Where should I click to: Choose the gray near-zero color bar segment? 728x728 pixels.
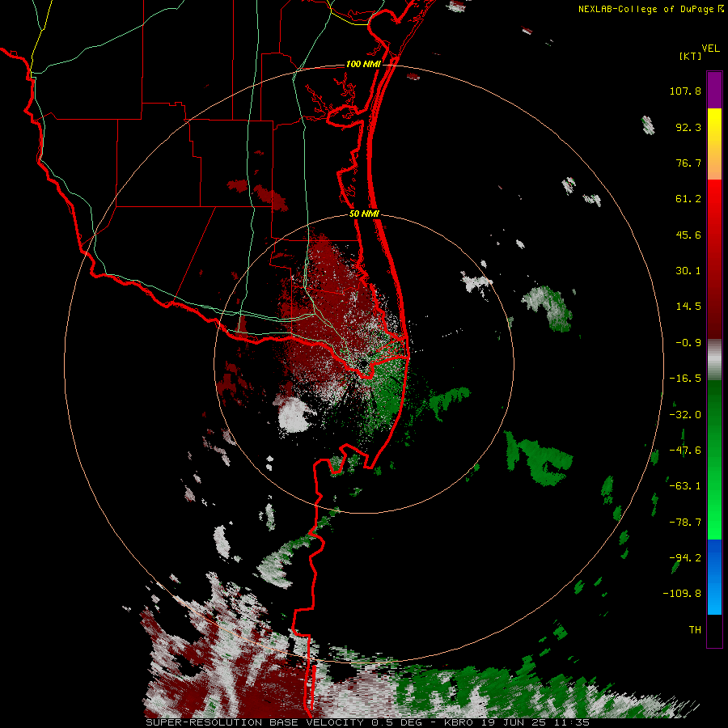click(714, 360)
